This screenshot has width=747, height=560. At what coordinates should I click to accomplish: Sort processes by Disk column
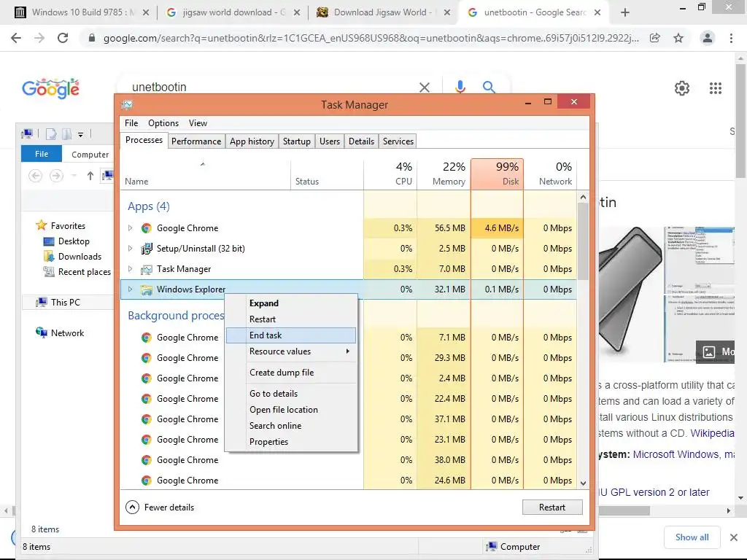click(x=497, y=174)
